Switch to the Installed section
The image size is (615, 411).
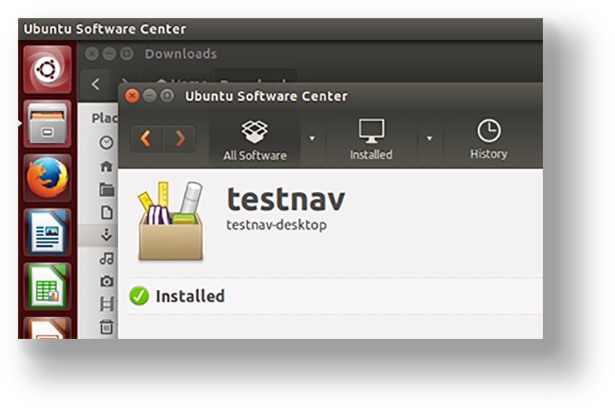tap(371, 140)
